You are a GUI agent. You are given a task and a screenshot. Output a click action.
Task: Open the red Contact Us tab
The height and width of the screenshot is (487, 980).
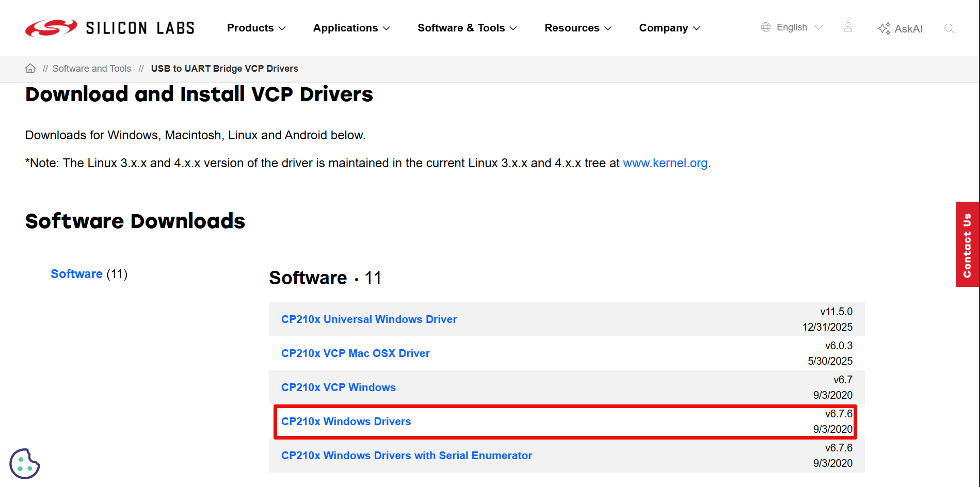pyautogui.click(x=967, y=244)
